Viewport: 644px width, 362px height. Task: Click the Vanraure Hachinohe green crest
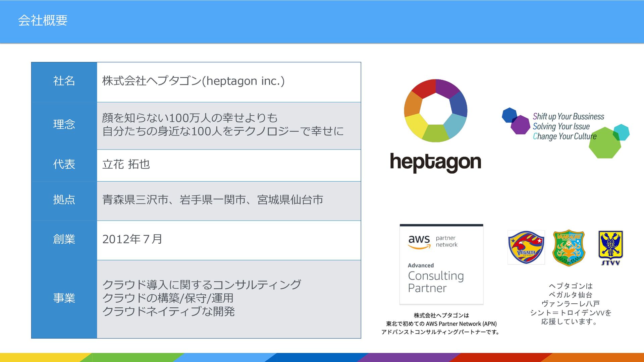point(569,248)
